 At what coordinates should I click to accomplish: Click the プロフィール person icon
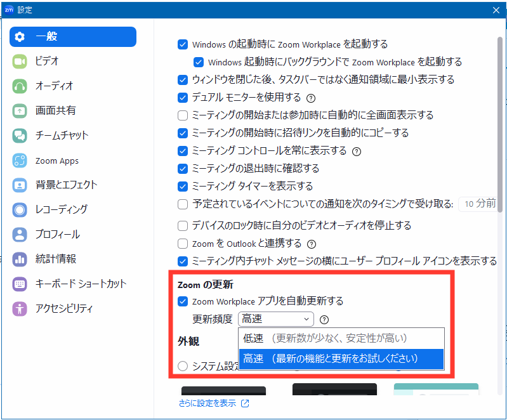tap(20, 234)
